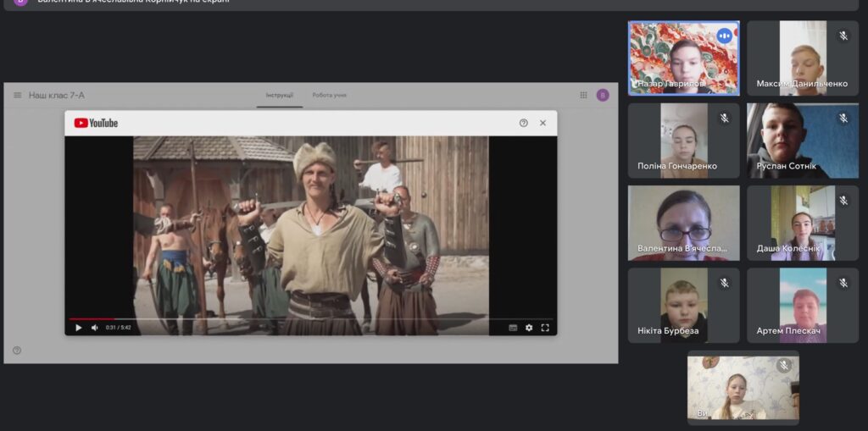Select Валентина В'ячесла... video tile
This screenshot has height=431, width=868.
[x=684, y=223]
